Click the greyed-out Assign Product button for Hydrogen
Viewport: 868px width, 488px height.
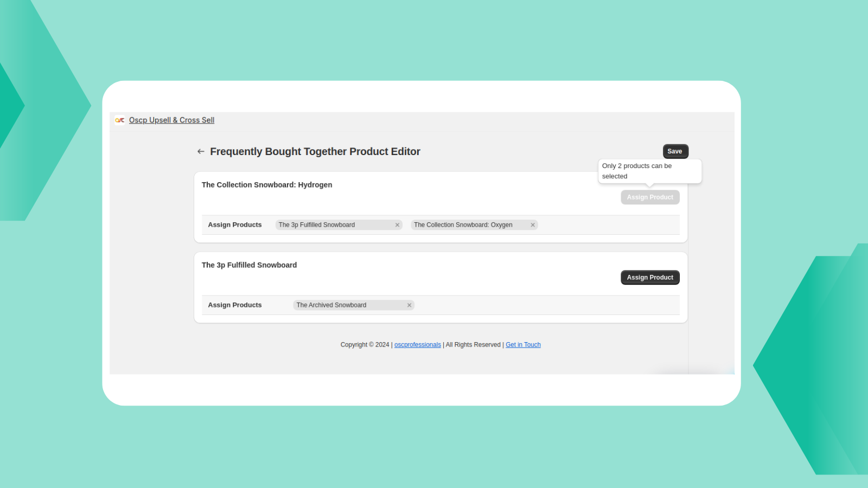[x=650, y=197]
